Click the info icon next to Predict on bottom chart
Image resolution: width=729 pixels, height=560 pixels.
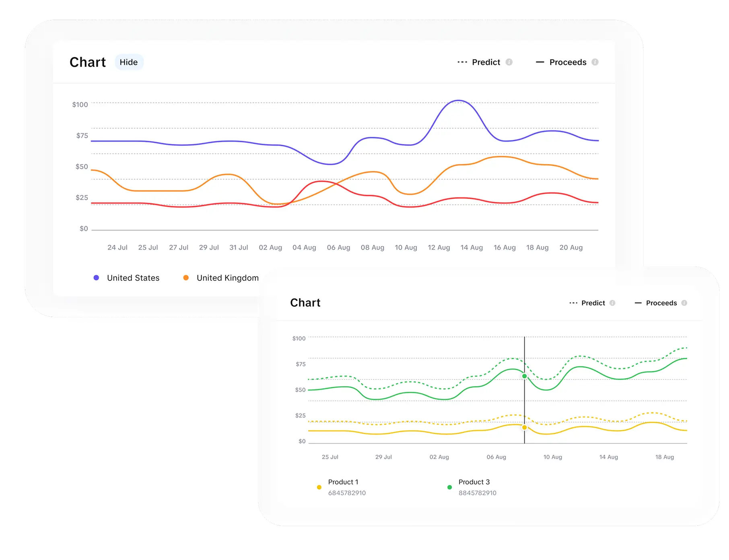(x=613, y=303)
